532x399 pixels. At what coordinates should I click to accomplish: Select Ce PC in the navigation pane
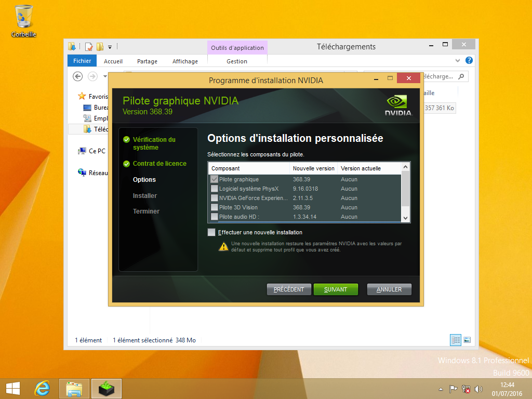[x=91, y=151]
